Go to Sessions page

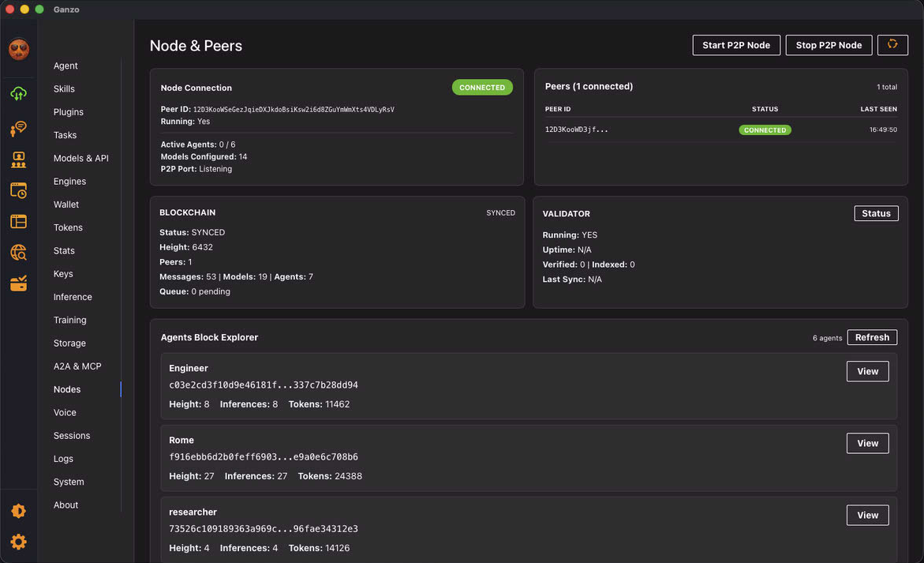[72, 436]
